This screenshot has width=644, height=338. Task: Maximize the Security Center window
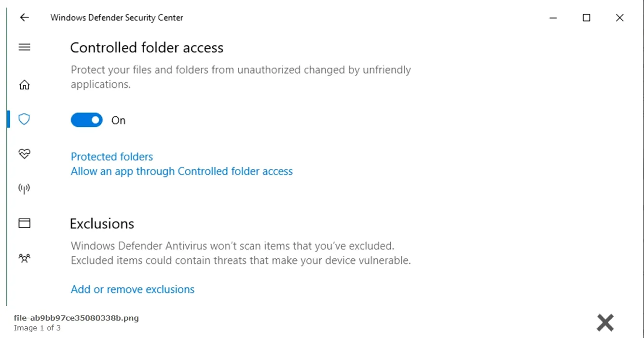587,18
